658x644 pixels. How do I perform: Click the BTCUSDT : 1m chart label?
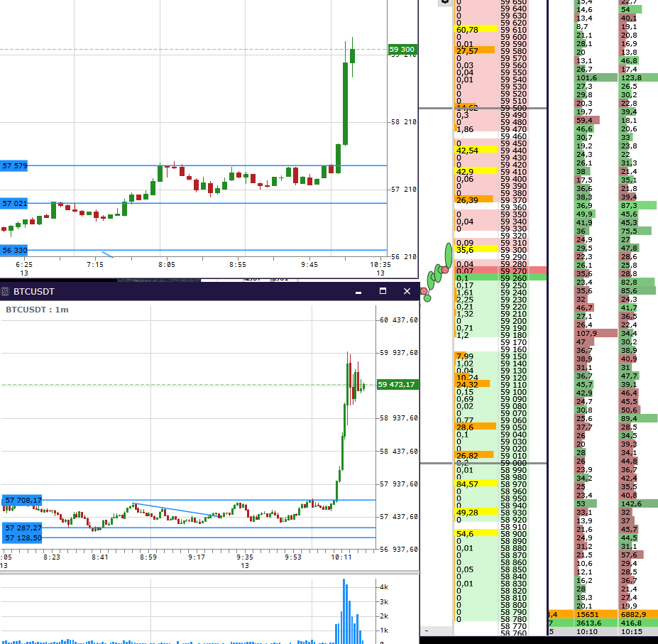37,310
